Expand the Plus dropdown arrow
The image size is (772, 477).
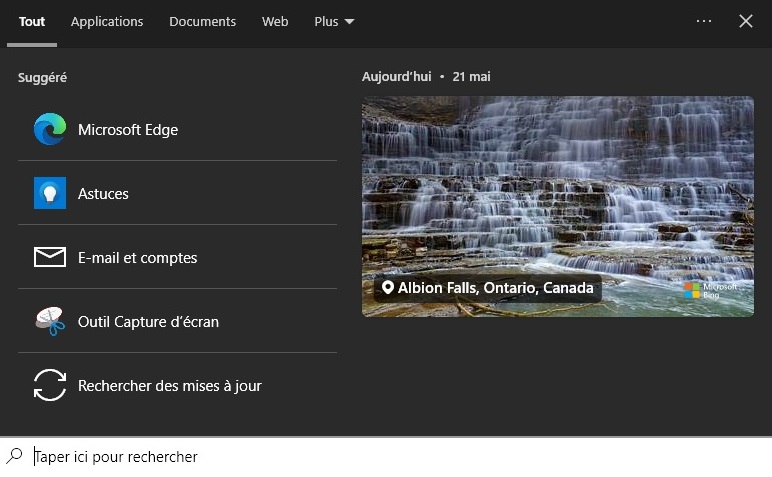pos(350,22)
